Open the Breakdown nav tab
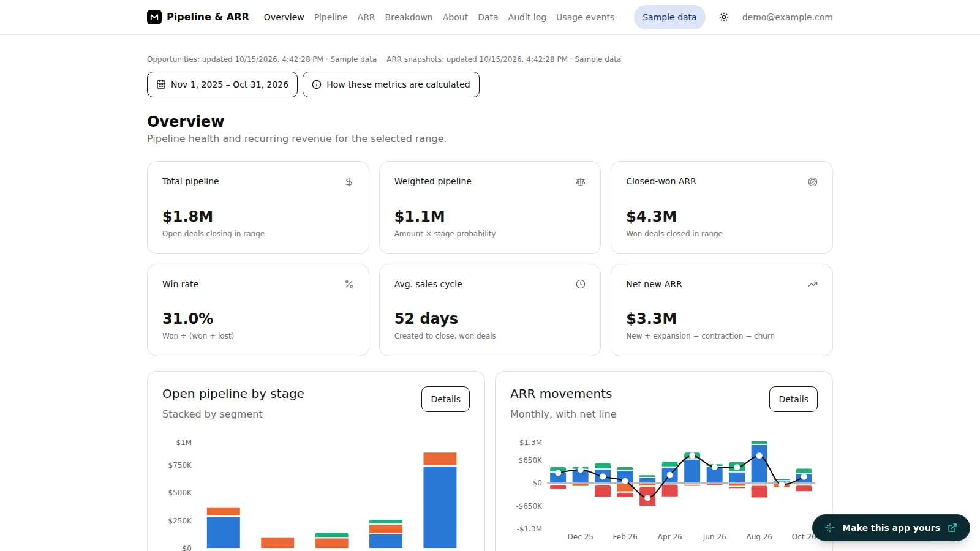This screenshot has height=551, width=980. click(409, 17)
